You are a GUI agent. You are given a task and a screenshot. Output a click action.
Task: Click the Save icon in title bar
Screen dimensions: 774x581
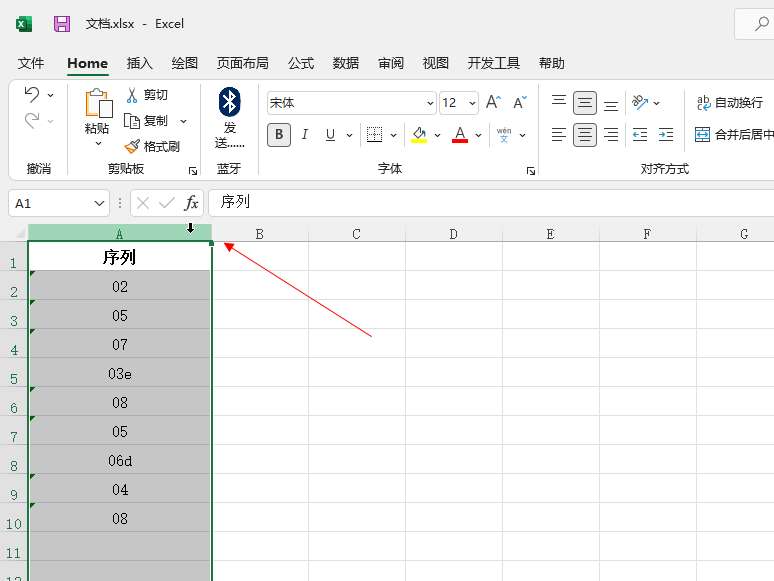pos(62,24)
